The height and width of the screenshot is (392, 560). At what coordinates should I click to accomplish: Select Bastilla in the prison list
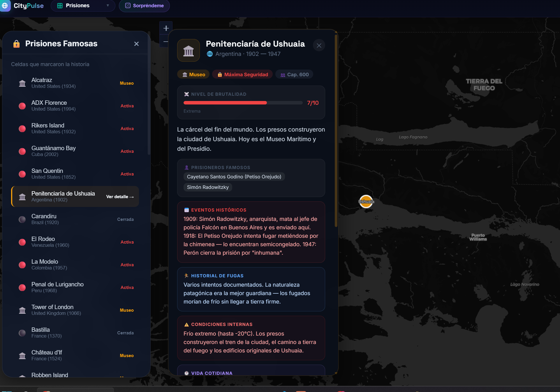click(75, 333)
